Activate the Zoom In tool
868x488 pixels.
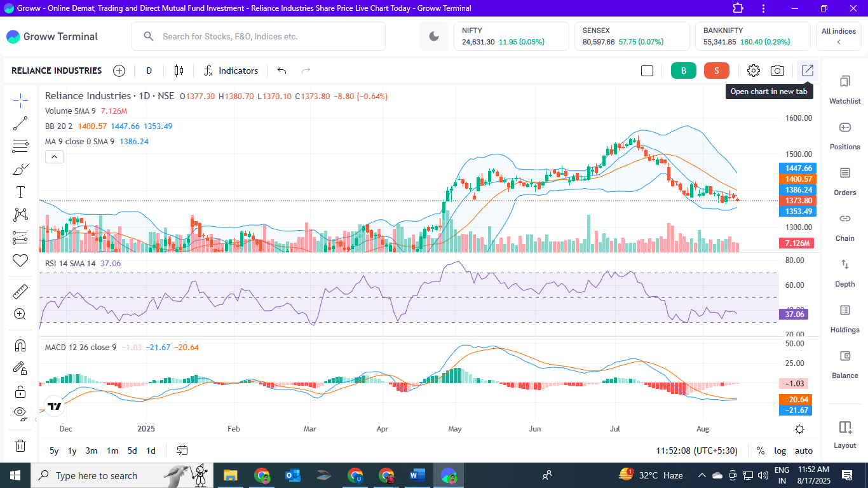(x=20, y=313)
